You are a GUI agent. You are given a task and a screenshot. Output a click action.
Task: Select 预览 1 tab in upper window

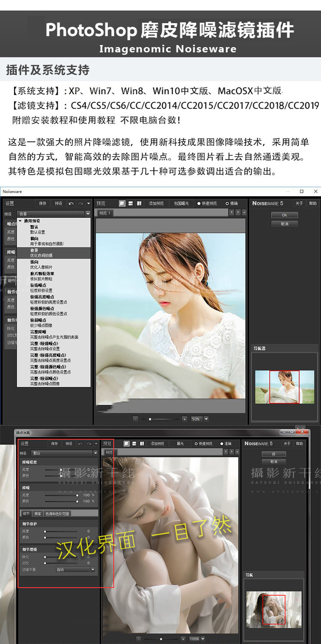(105, 213)
